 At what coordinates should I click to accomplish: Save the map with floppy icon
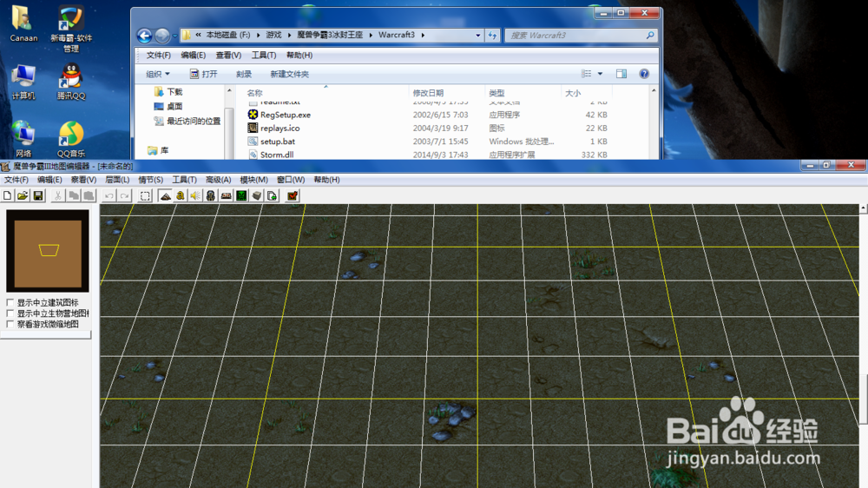pyautogui.click(x=38, y=195)
